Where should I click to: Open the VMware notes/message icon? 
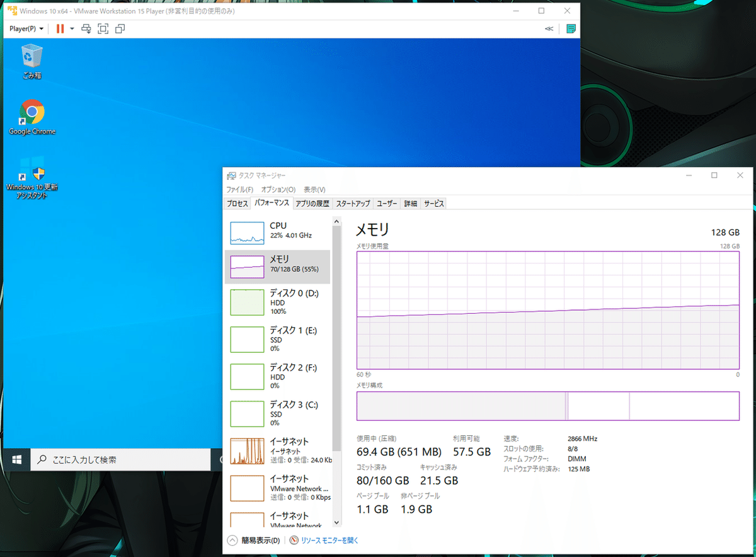571,28
